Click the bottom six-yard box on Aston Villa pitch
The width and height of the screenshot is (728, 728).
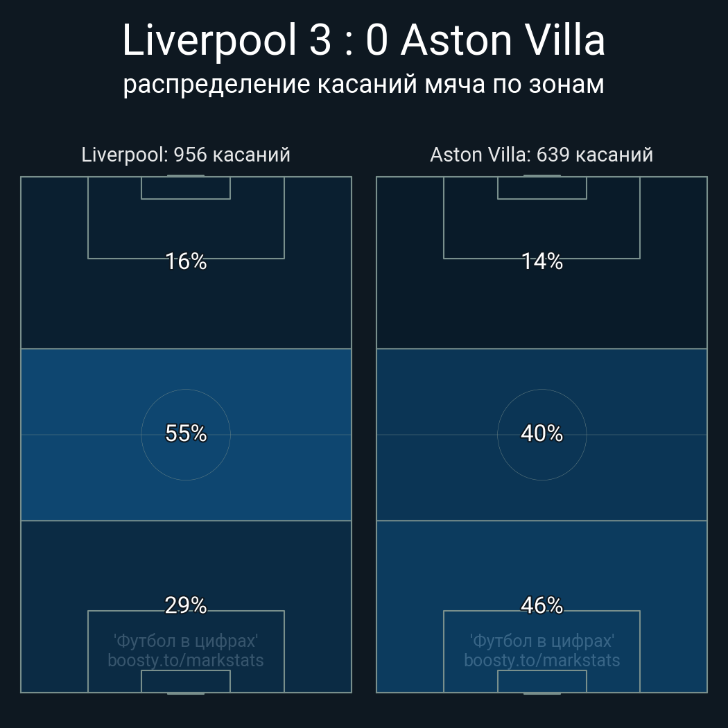pyautogui.click(x=541, y=681)
